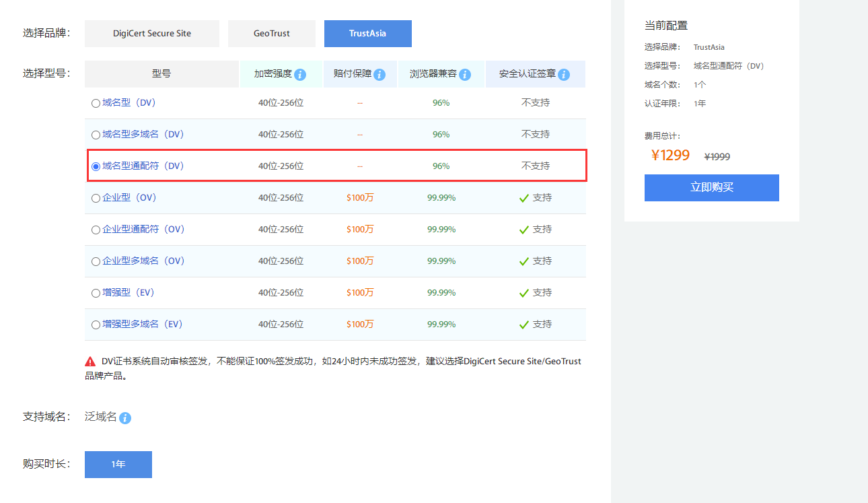Choose 增强型多域名（EV） radio option

click(x=96, y=325)
